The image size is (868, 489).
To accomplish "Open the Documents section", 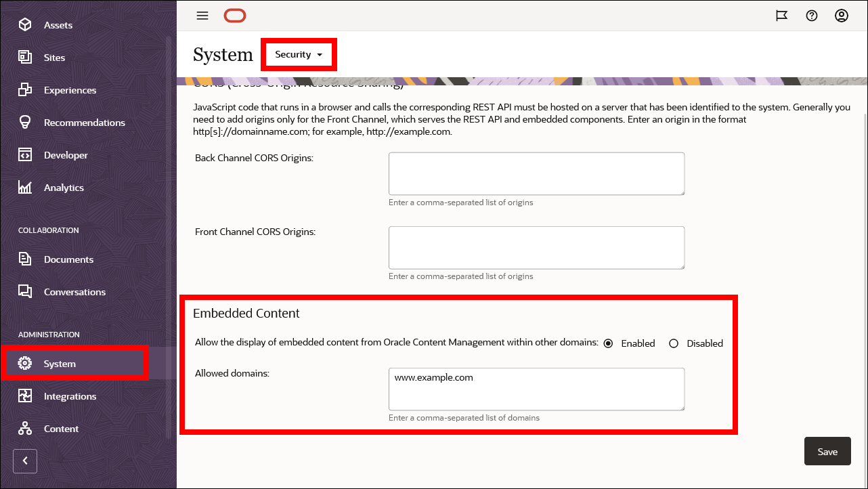I will point(69,259).
